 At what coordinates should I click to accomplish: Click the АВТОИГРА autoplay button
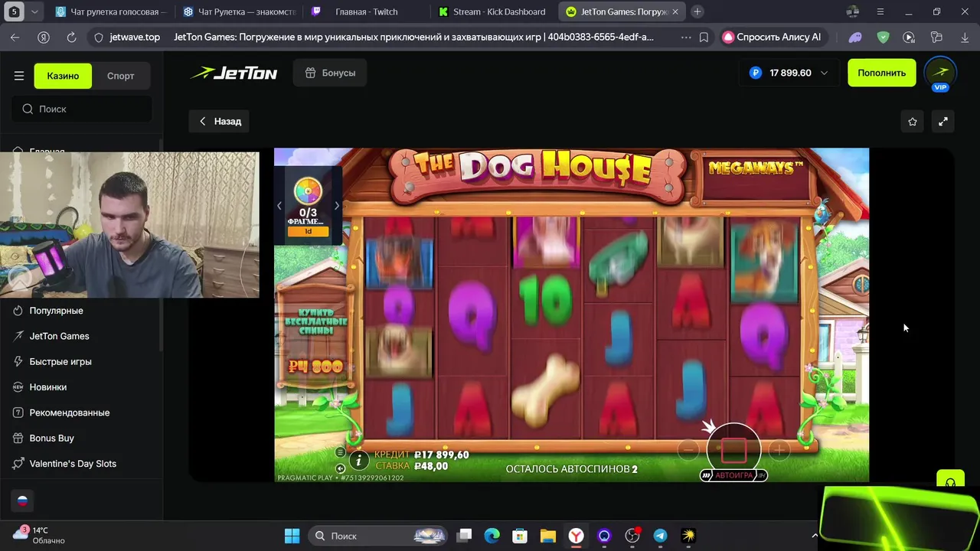click(x=733, y=475)
